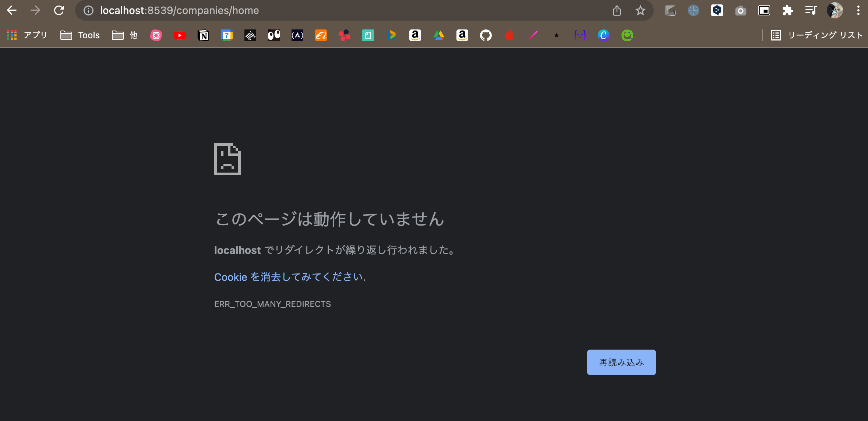The image size is (868, 421).
Task: Open the Google Calendar bookmark
Action: point(227,35)
